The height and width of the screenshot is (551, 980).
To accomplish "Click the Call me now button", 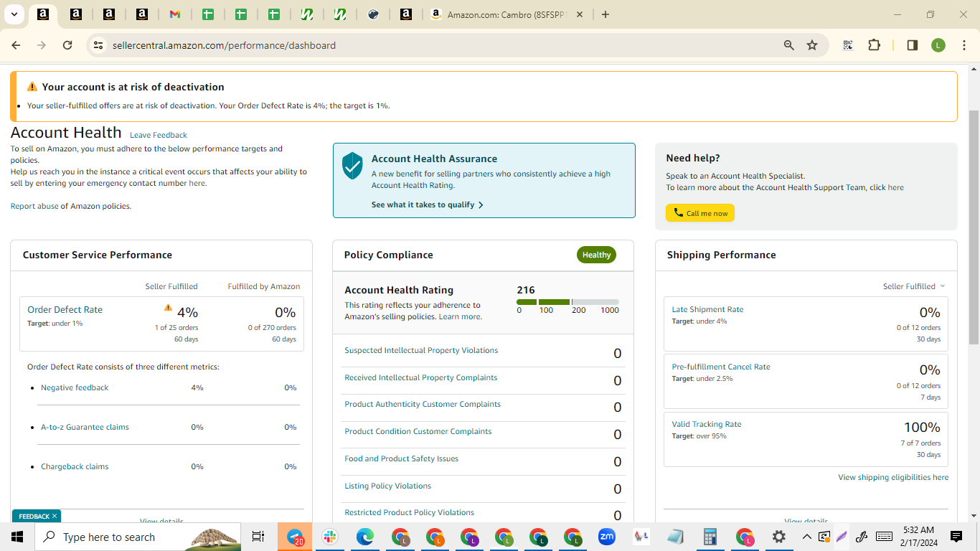I will [x=700, y=213].
